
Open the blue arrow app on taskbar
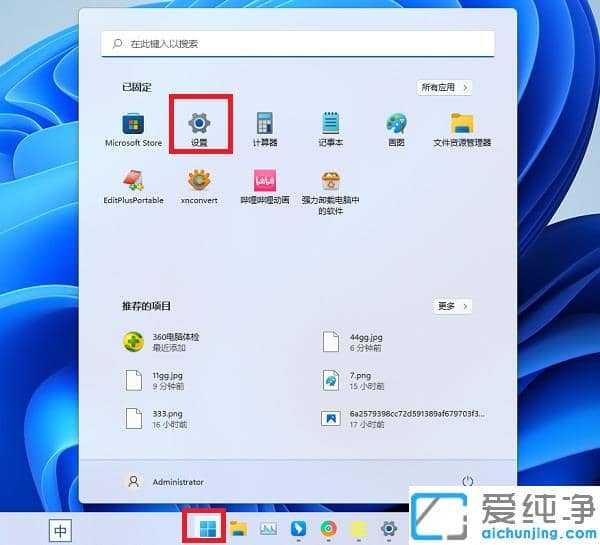tap(298, 529)
